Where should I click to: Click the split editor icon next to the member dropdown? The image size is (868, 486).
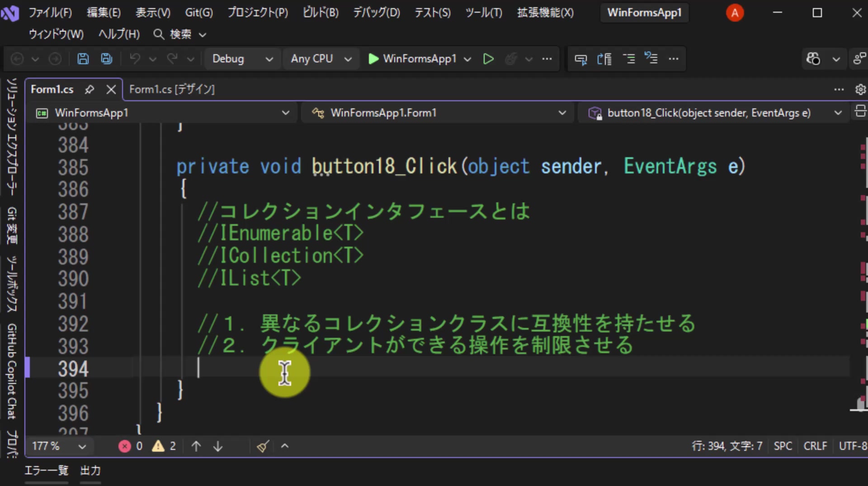point(860,111)
